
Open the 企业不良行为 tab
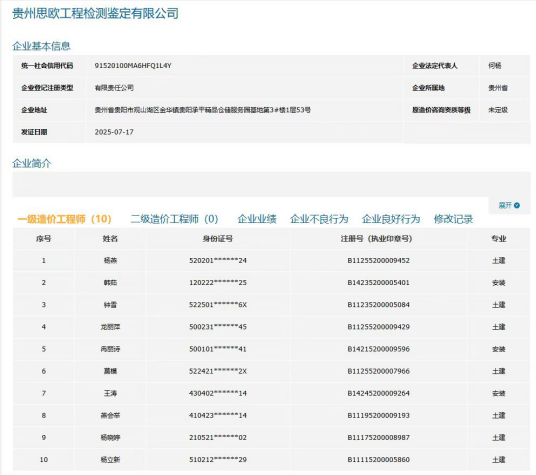point(319,219)
